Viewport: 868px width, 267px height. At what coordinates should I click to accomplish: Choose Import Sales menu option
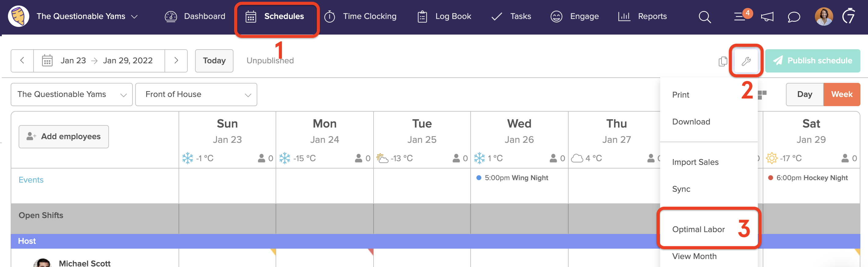695,162
